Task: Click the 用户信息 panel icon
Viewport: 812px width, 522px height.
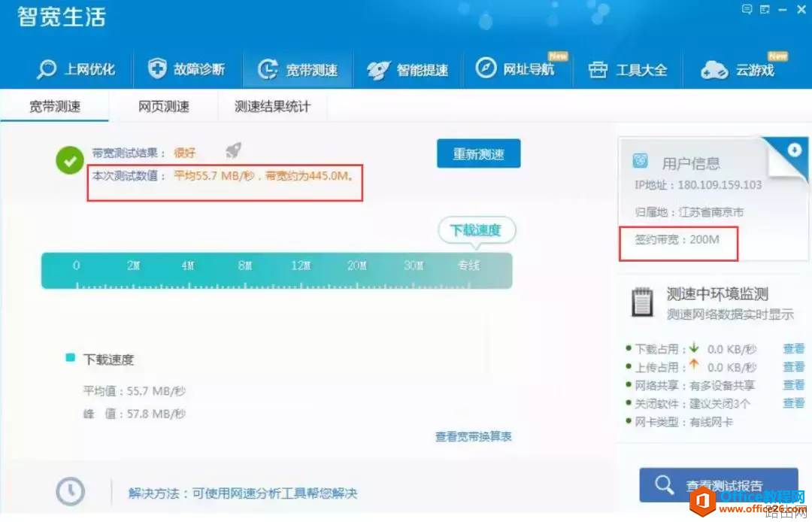Action: pyautogui.click(x=641, y=160)
